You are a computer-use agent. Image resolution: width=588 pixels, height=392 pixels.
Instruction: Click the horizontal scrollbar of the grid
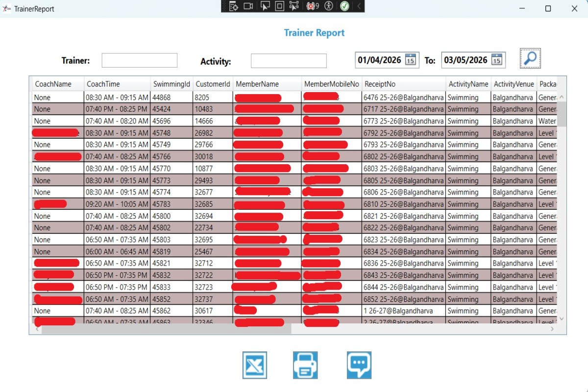coord(167,329)
